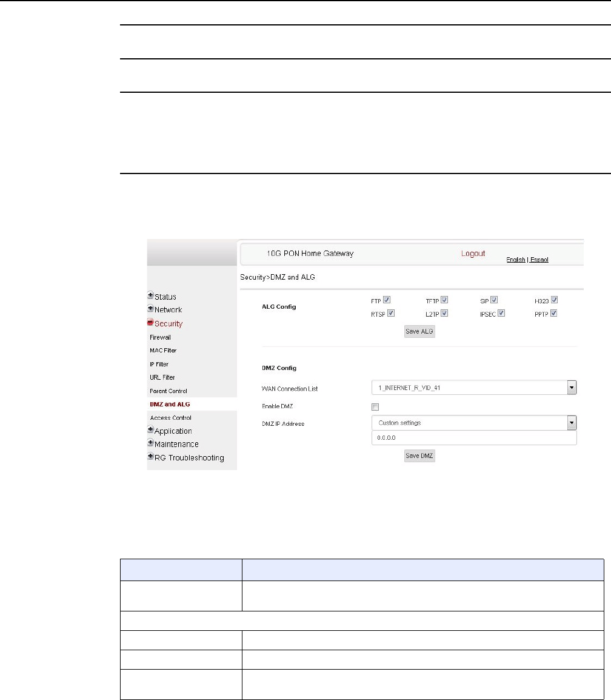Open the DMZ IP Address Custom settings dropdown

tap(473, 423)
